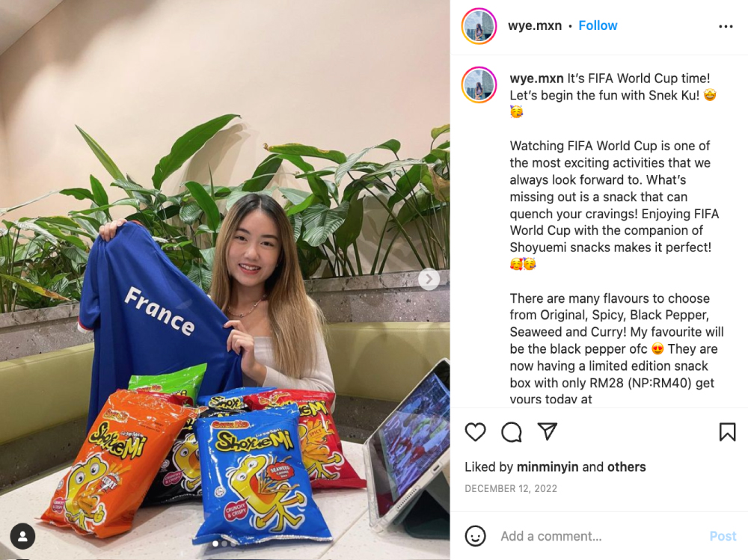Open wye.mxn profile from the header username
The image size is (748, 560).
pyautogui.click(x=535, y=25)
